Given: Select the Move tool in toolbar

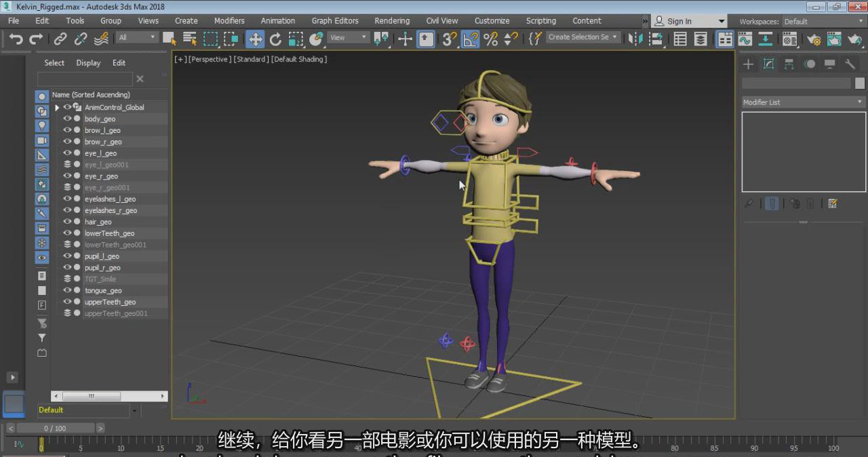Looking at the screenshot, I should pyautogui.click(x=255, y=39).
